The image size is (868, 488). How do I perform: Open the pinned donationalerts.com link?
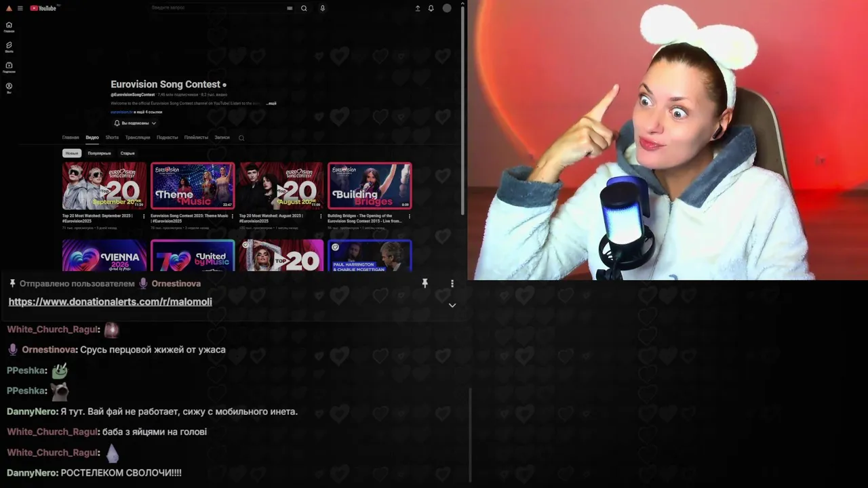[x=110, y=302]
